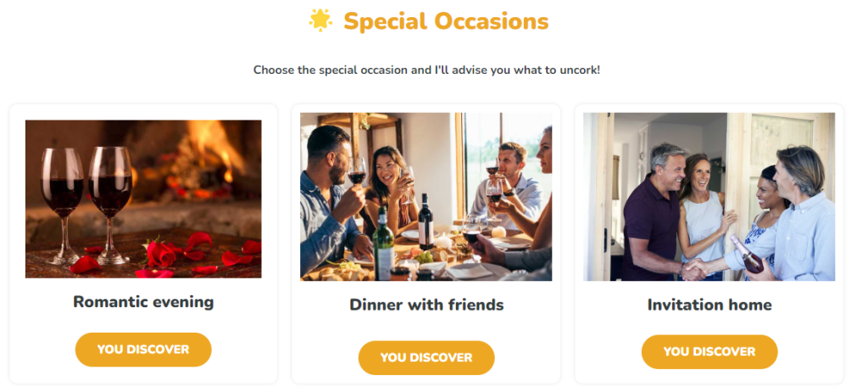The image size is (868, 387).
Task: Click the wine bottle held by the guest
Action: coord(750,256)
